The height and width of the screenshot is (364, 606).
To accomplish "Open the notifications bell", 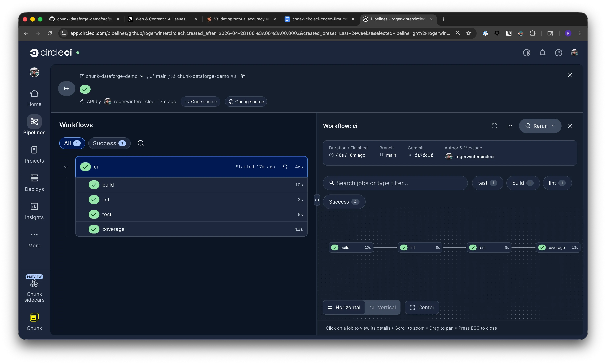I will coord(542,53).
